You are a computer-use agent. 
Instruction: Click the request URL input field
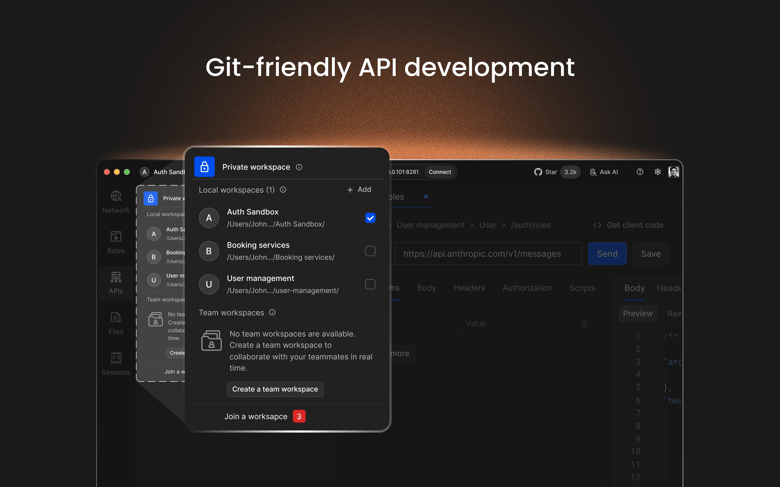485,254
